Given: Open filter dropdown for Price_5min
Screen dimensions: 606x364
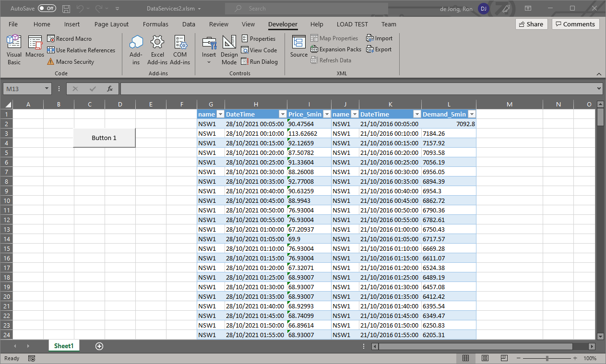Looking at the screenshot, I should click(x=327, y=114).
